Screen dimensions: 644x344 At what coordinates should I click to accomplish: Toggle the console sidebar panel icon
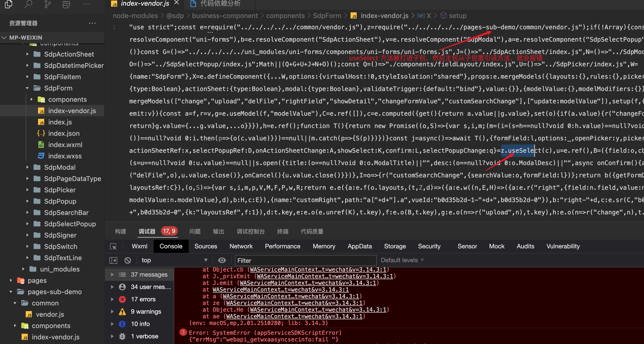coord(113,260)
